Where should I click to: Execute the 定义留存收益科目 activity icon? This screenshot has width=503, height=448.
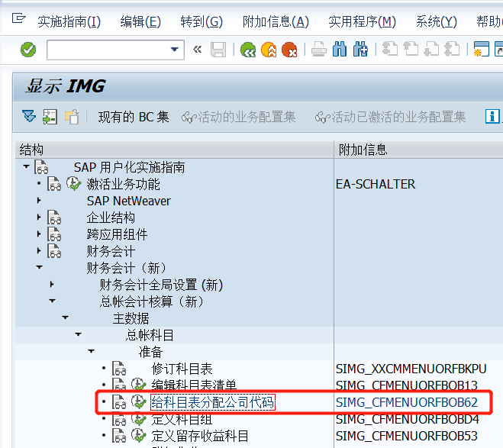coord(139,436)
